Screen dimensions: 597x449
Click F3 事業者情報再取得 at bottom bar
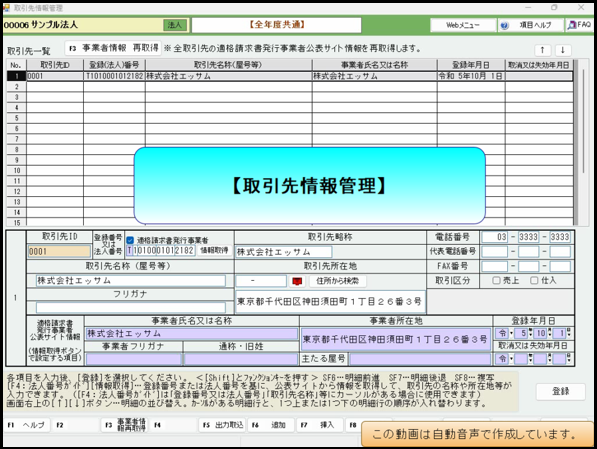125,425
